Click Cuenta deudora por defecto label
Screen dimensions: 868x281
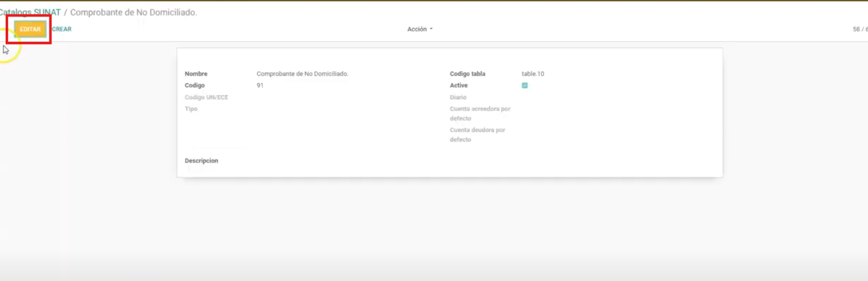coord(477,134)
